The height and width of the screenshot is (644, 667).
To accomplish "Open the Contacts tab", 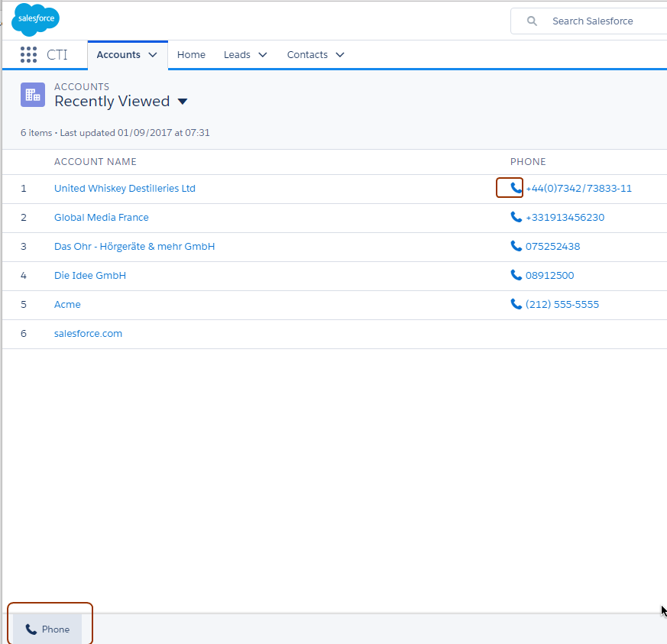I will click(x=307, y=55).
